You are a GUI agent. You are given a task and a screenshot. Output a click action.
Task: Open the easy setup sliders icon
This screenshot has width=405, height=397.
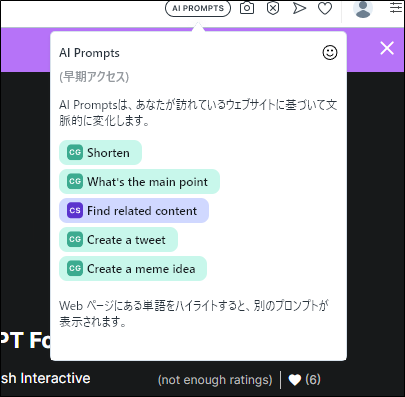[396, 7]
